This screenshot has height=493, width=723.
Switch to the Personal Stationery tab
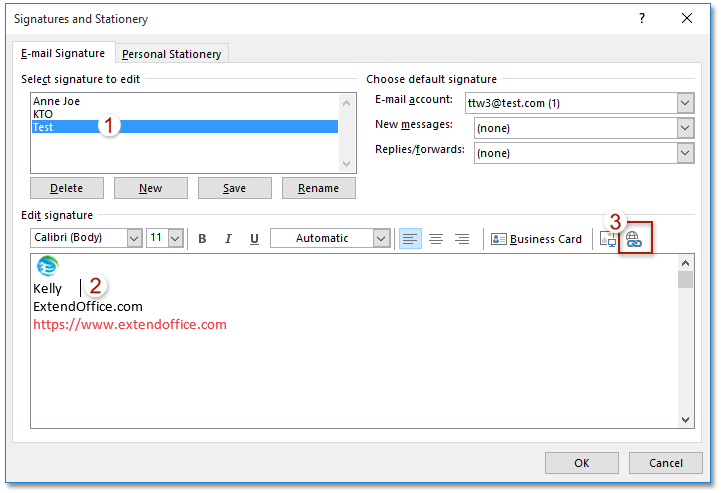pyautogui.click(x=172, y=54)
